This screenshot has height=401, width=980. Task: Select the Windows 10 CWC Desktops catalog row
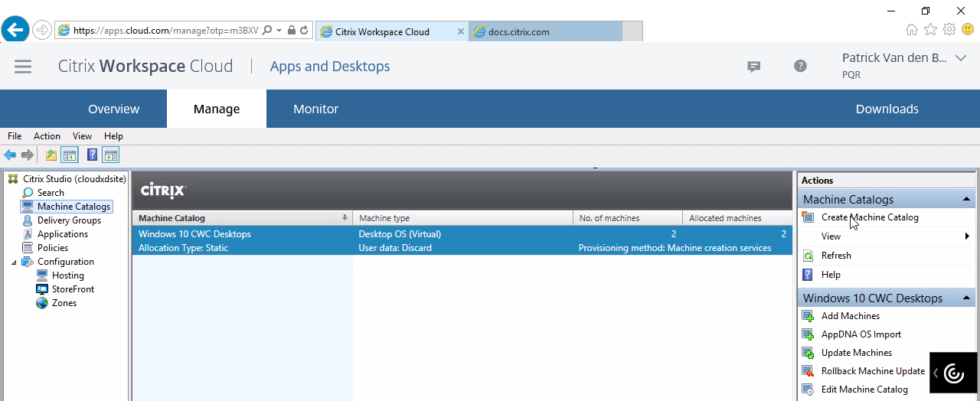tap(462, 240)
